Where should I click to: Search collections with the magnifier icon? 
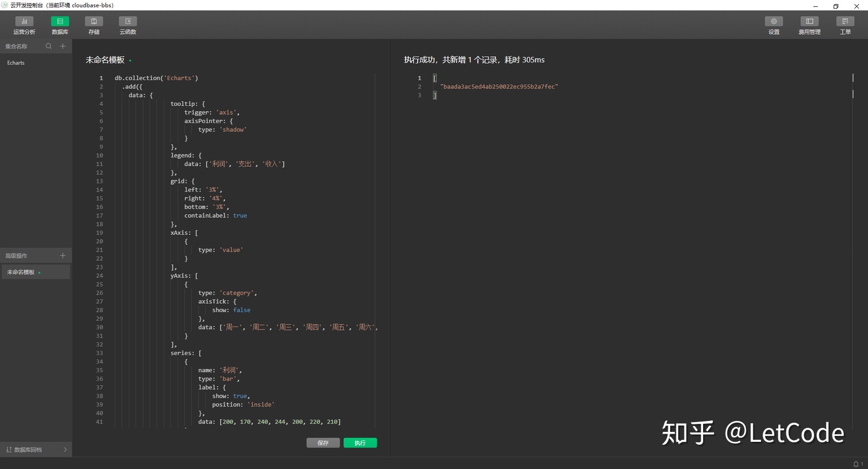pyautogui.click(x=49, y=46)
